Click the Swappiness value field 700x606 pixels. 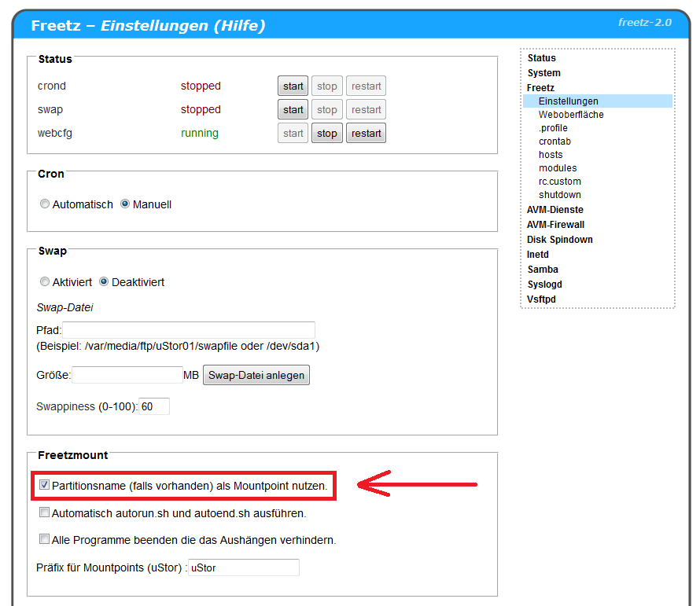(154, 407)
